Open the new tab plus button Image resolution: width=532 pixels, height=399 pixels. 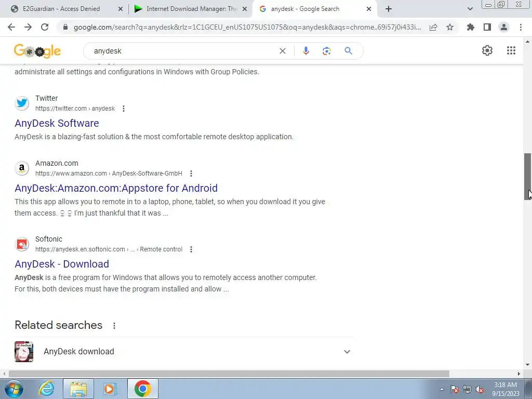[389, 9]
